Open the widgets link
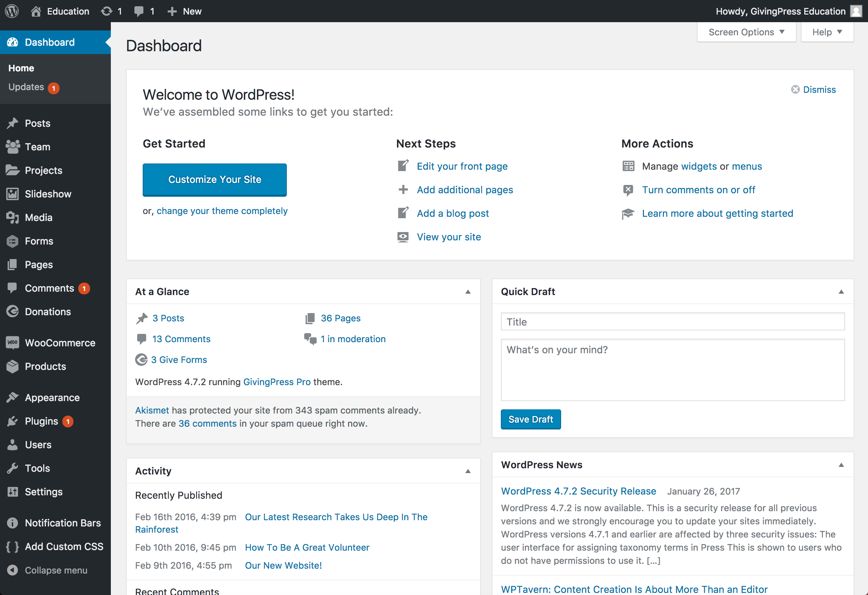Image resolution: width=868 pixels, height=595 pixels. 699,166
